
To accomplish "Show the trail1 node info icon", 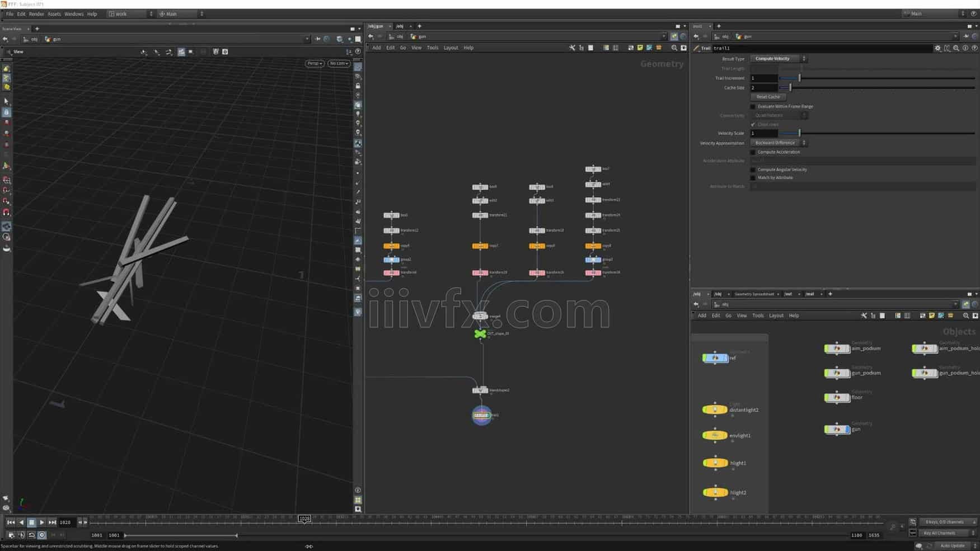I will (965, 48).
